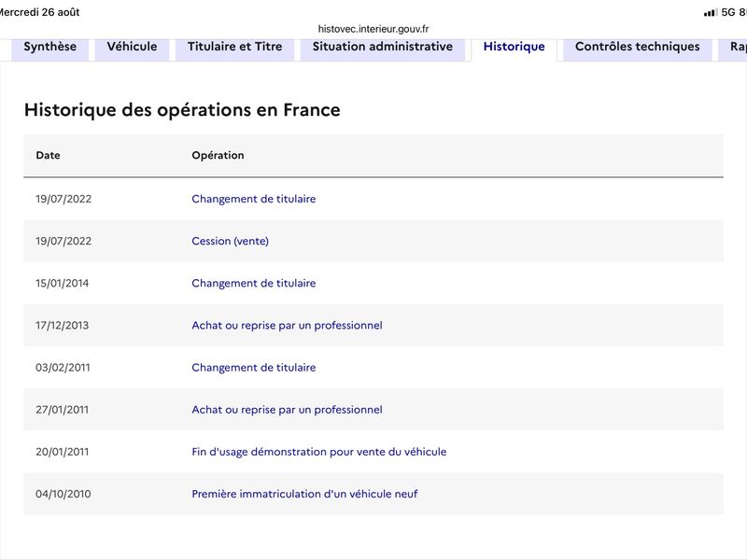Tap the Mercredi 26 août date in status bar
The image size is (747, 560).
tap(39, 12)
